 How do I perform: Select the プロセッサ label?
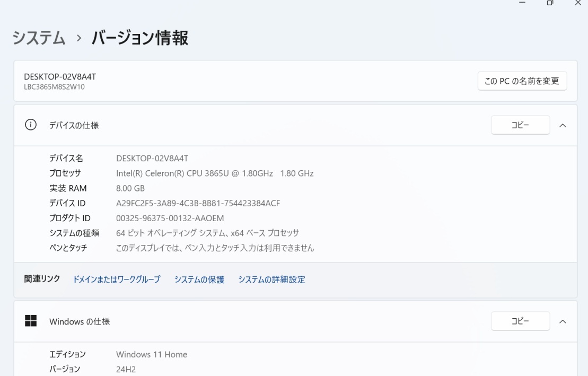coord(65,173)
